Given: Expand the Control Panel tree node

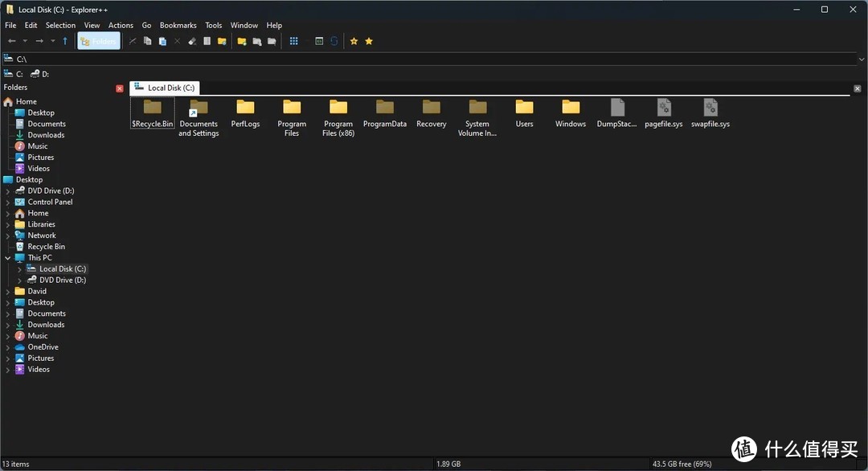Looking at the screenshot, I should [x=8, y=202].
